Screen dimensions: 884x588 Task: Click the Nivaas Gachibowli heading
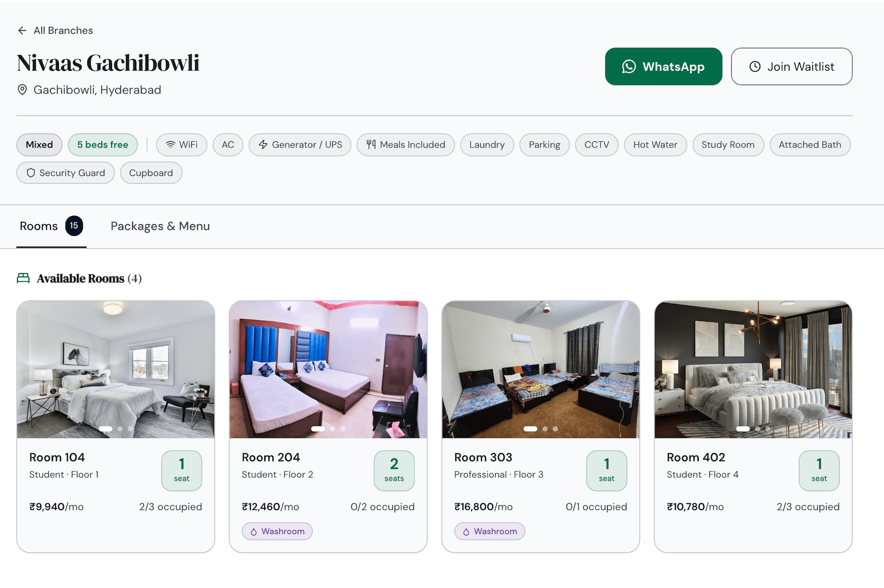coord(108,63)
